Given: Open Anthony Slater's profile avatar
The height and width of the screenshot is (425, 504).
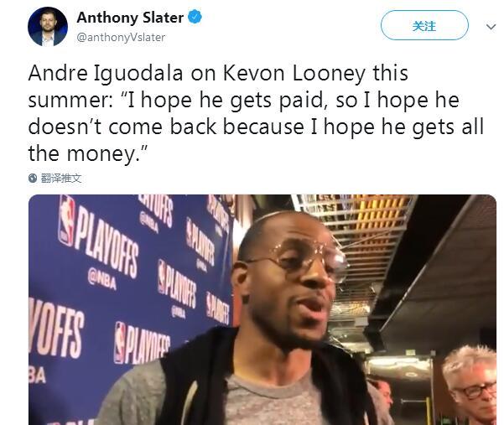Looking at the screenshot, I should tap(48, 27).
